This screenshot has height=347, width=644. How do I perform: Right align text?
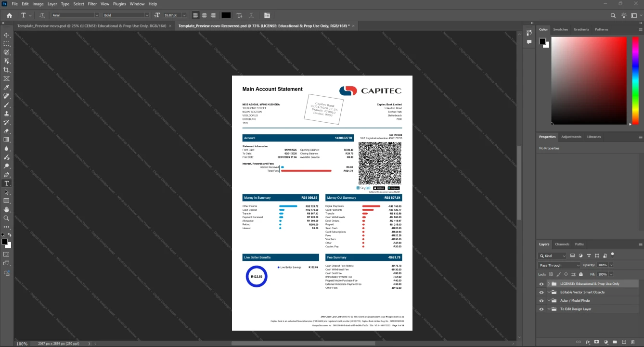[213, 15]
